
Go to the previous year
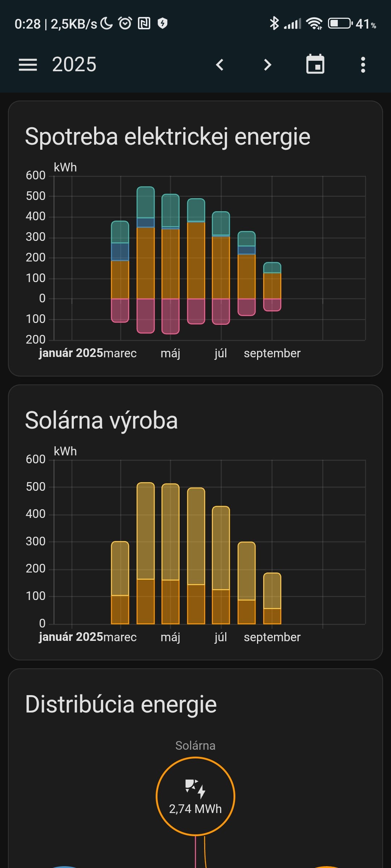(220, 65)
